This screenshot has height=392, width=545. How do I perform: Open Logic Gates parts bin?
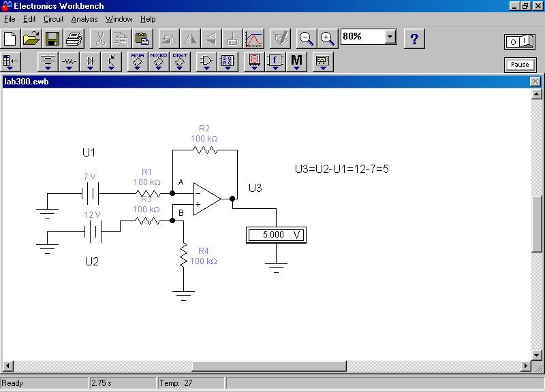(206, 62)
